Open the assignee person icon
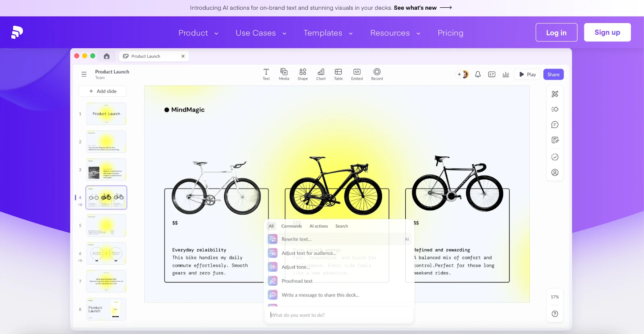Image resolution: width=644 pixels, height=334 pixels. [555, 172]
